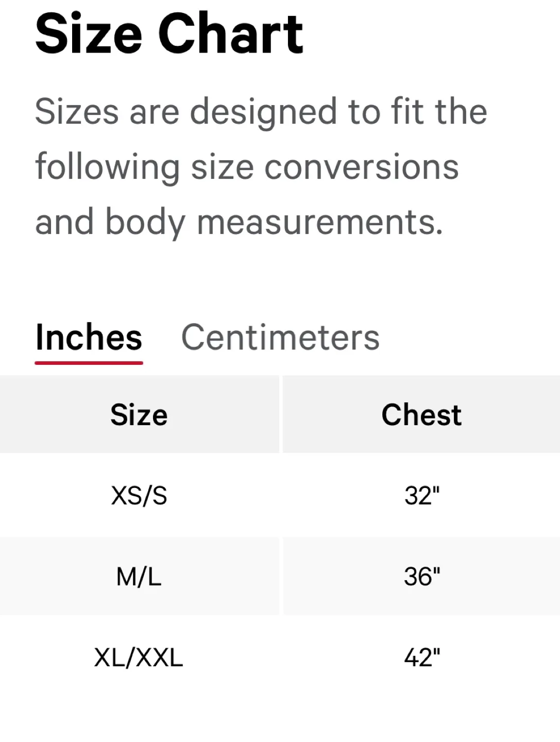Select the XS/S label text
The height and width of the screenshot is (742, 560).
tap(138, 495)
